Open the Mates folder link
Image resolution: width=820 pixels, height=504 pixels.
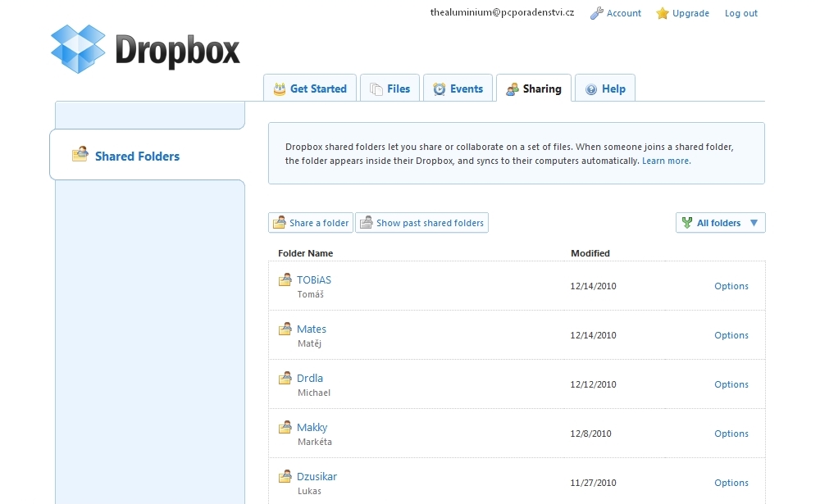click(x=312, y=329)
